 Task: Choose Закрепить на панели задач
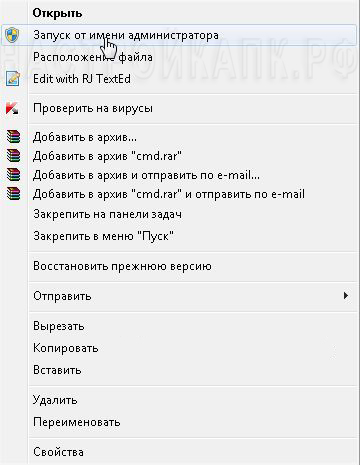[x=107, y=214]
